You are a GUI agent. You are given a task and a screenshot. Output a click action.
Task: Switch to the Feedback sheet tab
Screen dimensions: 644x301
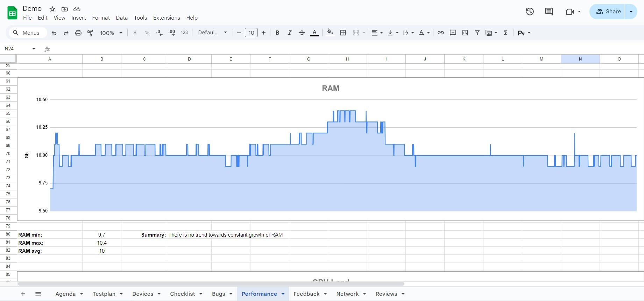click(x=306, y=294)
